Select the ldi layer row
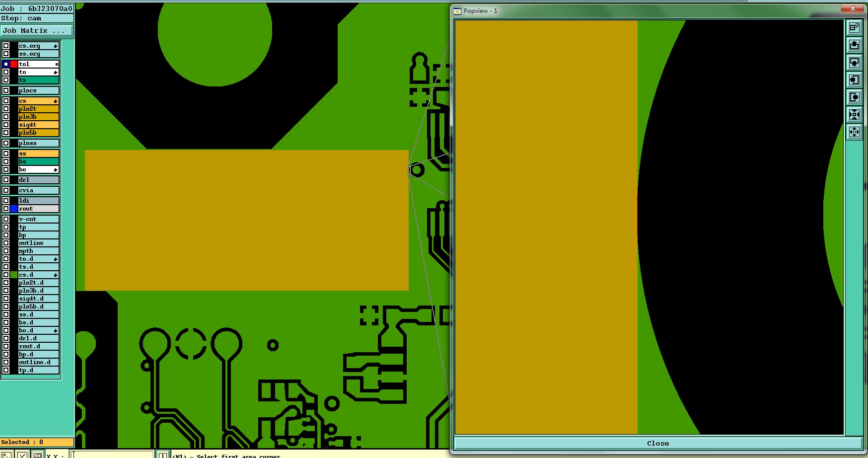The image size is (868, 458). point(39,201)
